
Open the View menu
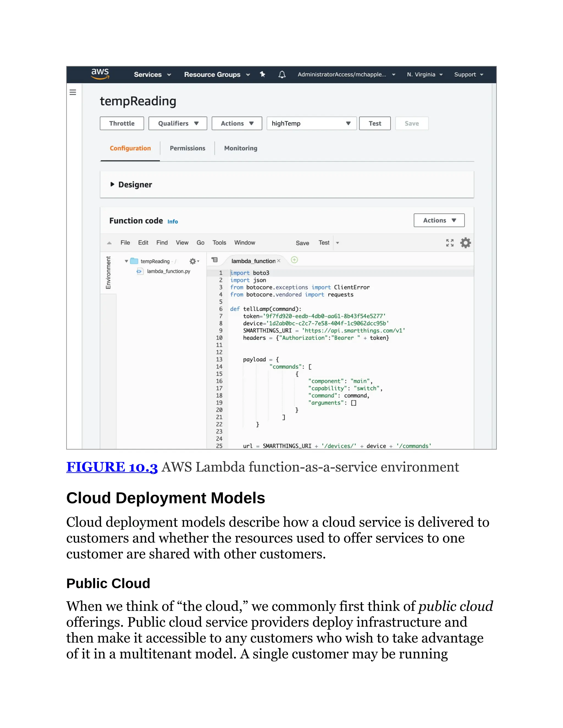click(x=182, y=243)
